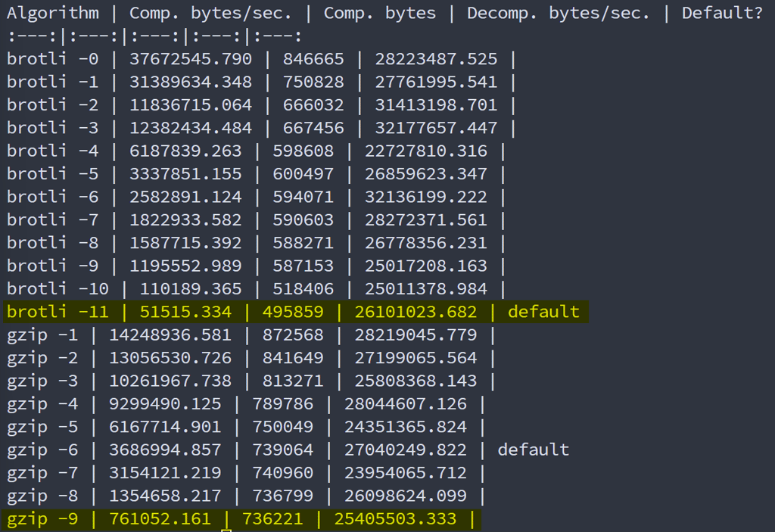Click the 'brotli -1' row label
Viewport: 775px width, 532px height.
tap(53, 82)
